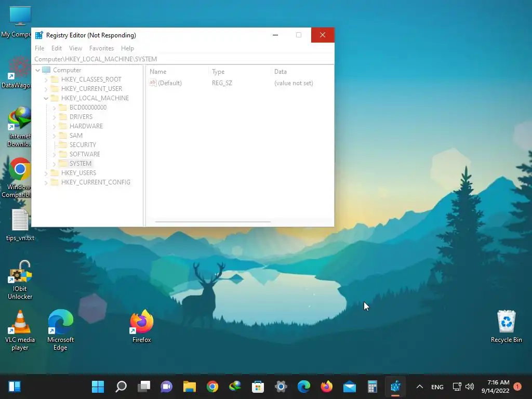Expand HKEY_USERS chevron
532x399 pixels.
(46, 174)
